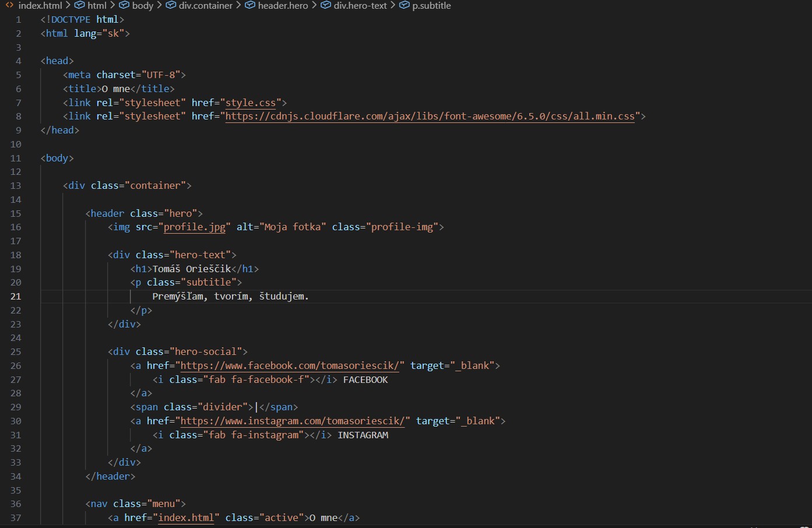Screen dimensions: 812x528
Task: Click the symbol icon before html breadcrumb
Action: [79, 5]
